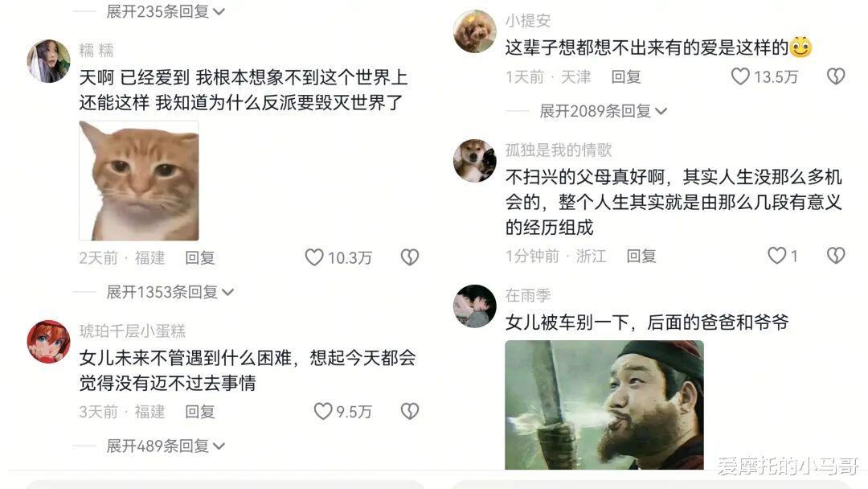Reply to the 糯糯 comment

tap(200, 258)
